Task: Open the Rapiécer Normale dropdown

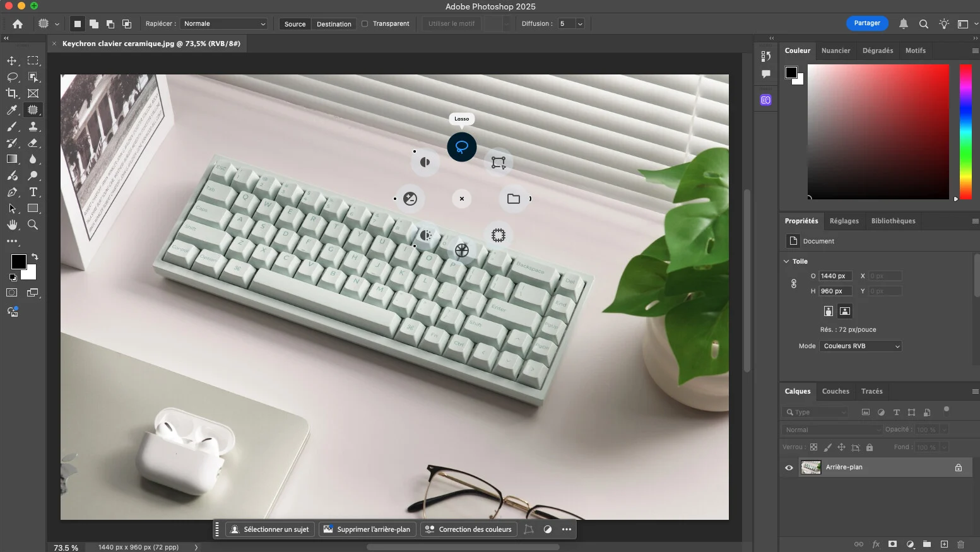Action: (224, 23)
